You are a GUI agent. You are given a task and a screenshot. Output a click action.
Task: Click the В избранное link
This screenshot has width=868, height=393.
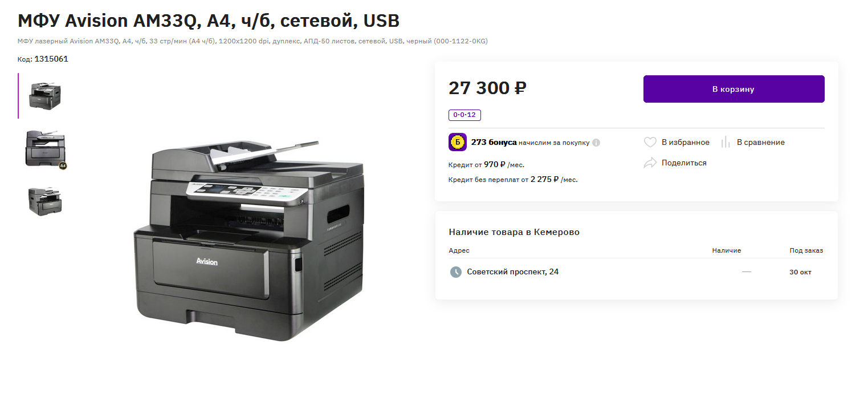pos(686,143)
